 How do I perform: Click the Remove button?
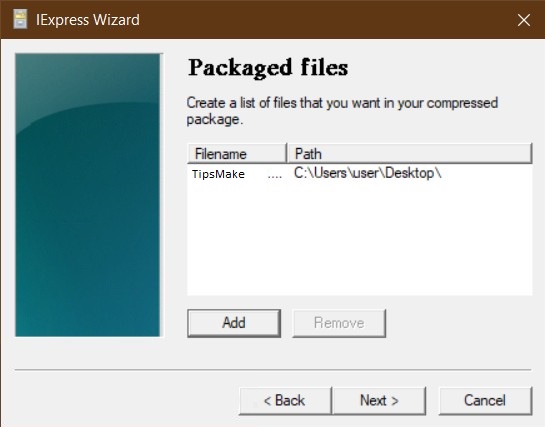click(x=339, y=323)
